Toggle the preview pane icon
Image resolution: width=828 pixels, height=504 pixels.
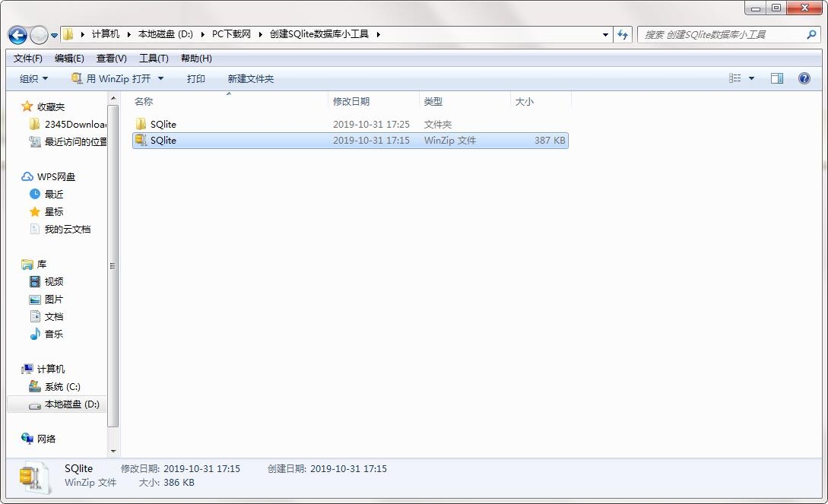tap(777, 78)
